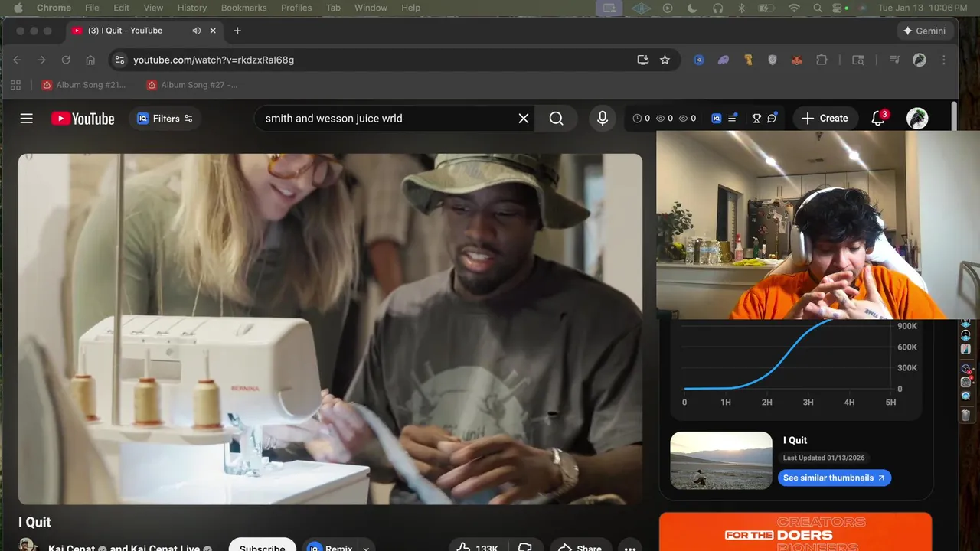Open the purple ghost extension
Screen dimensions: 980x551
[x=724, y=60]
